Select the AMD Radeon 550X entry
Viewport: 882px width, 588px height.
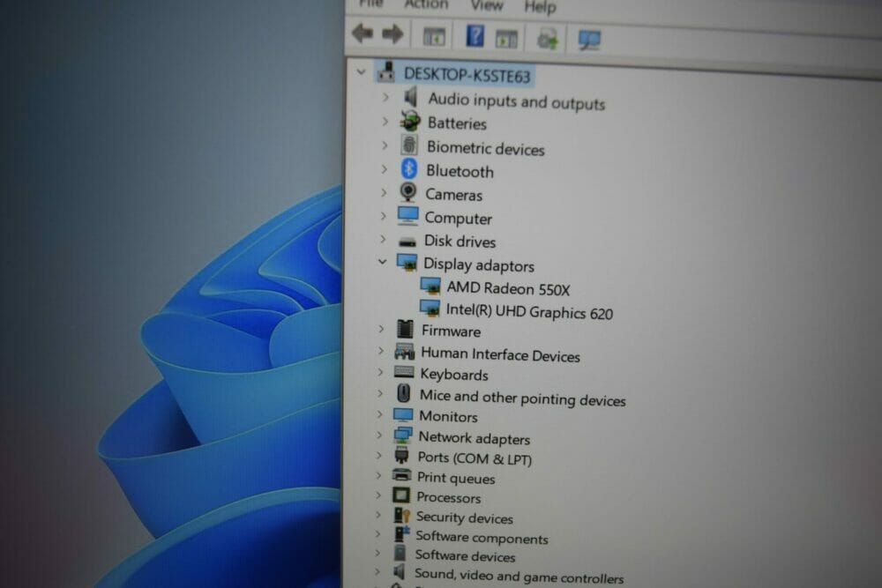pos(509,288)
